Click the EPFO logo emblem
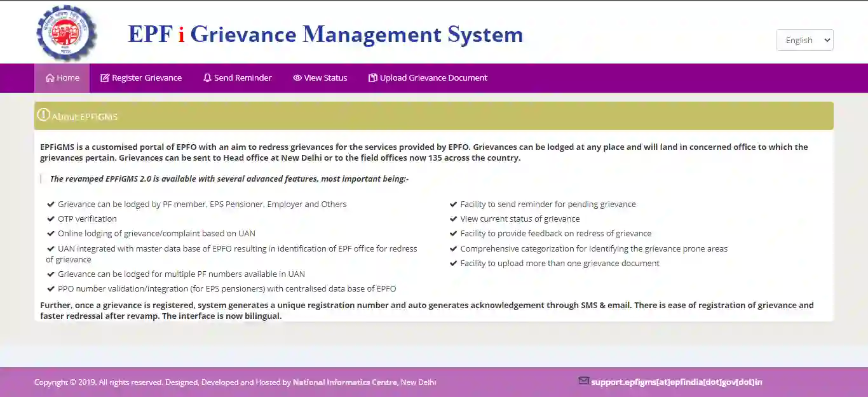 pyautogui.click(x=66, y=32)
